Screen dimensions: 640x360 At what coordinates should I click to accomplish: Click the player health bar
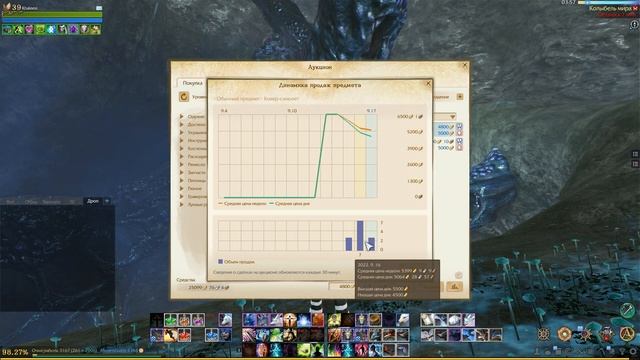point(52,14)
